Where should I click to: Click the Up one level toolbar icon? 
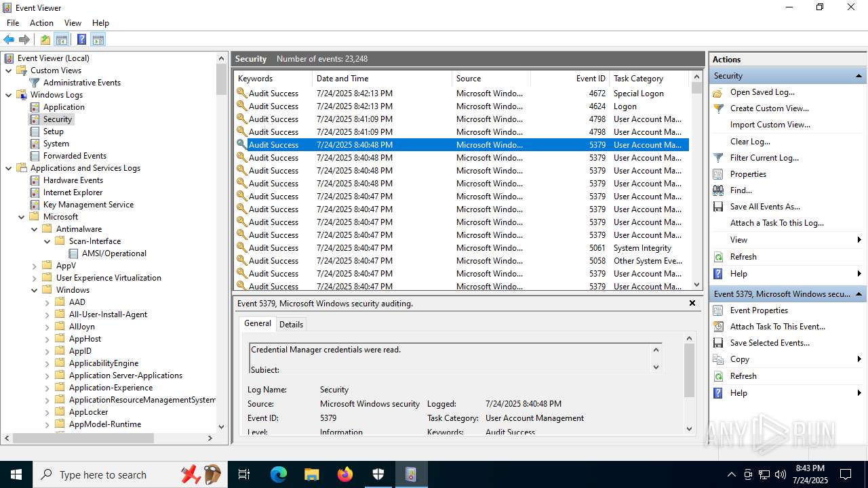pos(45,39)
